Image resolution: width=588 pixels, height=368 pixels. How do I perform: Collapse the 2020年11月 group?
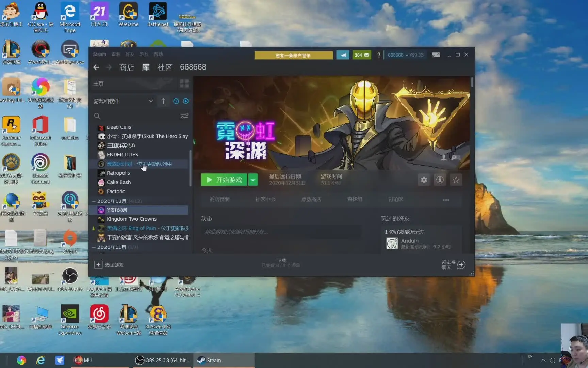(94, 247)
